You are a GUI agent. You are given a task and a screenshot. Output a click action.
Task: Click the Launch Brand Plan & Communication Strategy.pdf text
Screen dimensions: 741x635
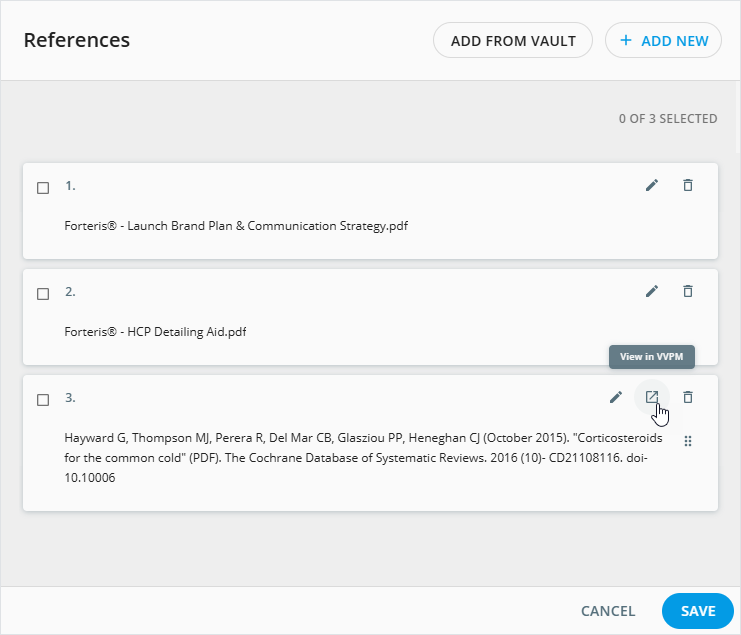point(236,226)
